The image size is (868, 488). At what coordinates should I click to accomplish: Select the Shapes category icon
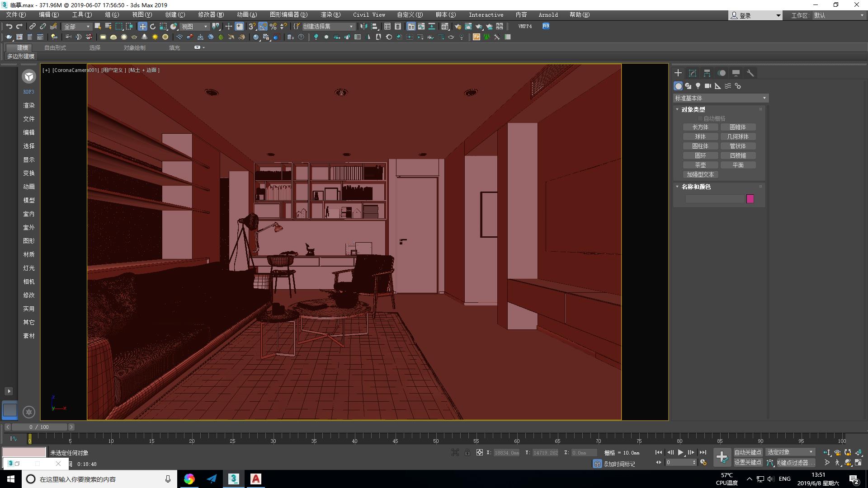(x=688, y=86)
